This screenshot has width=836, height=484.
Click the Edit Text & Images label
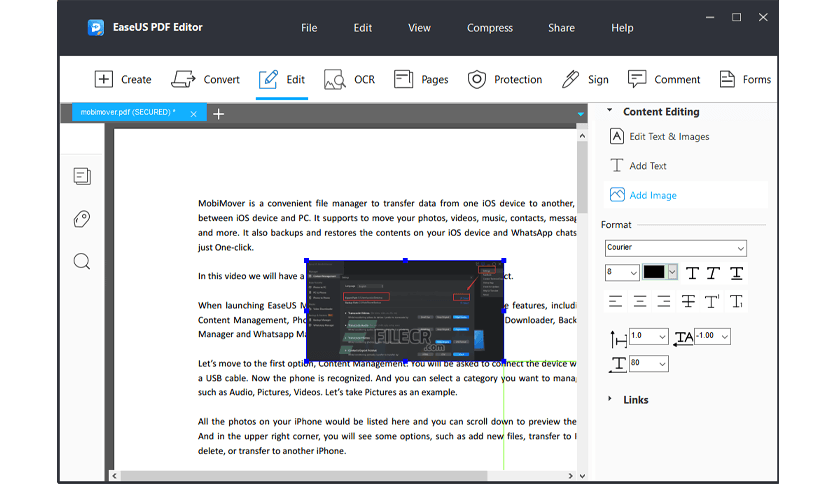pyautogui.click(x=669, y=136)
